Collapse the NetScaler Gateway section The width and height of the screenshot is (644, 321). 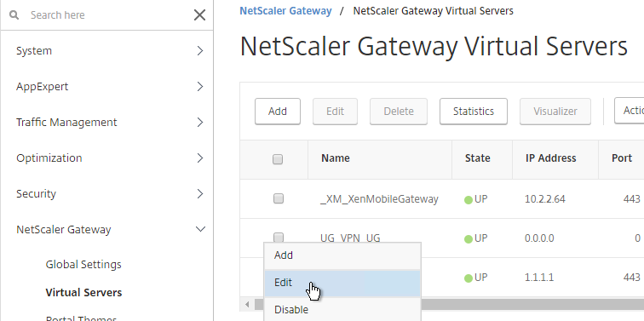pyautogui.click(x=200, y=229)
